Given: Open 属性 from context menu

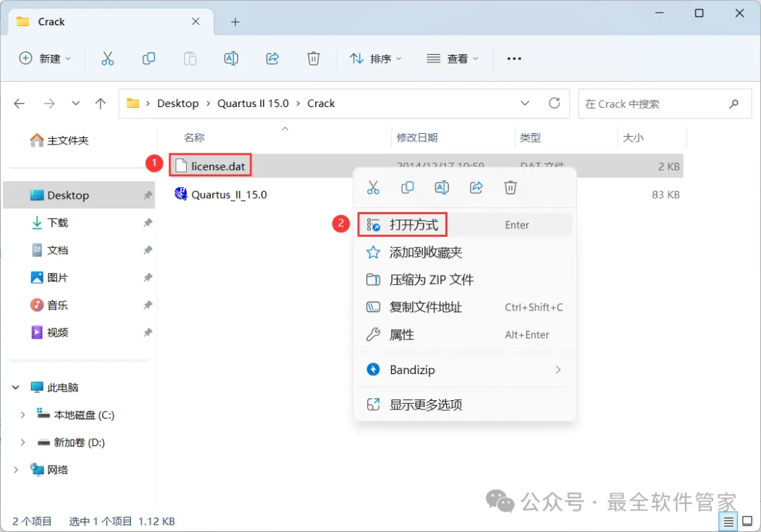Looking at the screenshot, I should pyautogui.click(x=465, y=335).
